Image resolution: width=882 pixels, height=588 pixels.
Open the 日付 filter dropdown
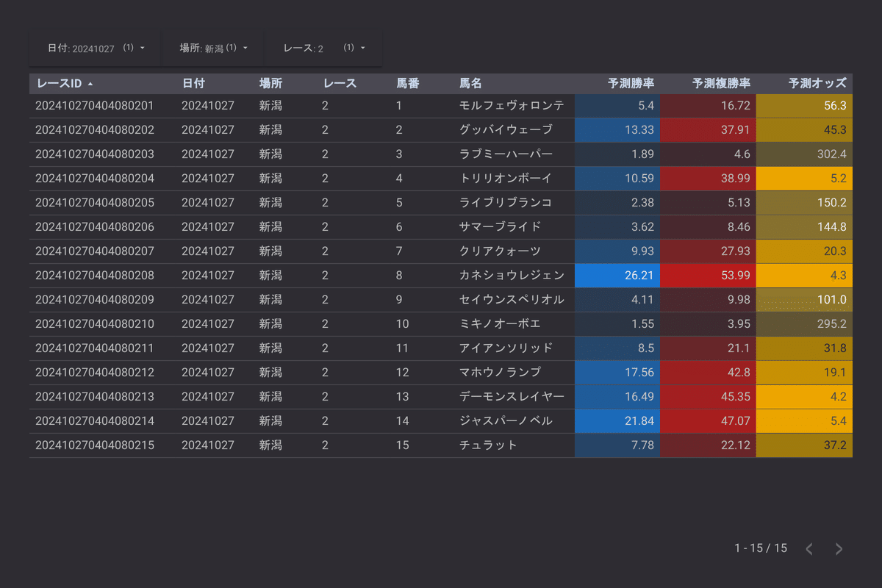94,47
